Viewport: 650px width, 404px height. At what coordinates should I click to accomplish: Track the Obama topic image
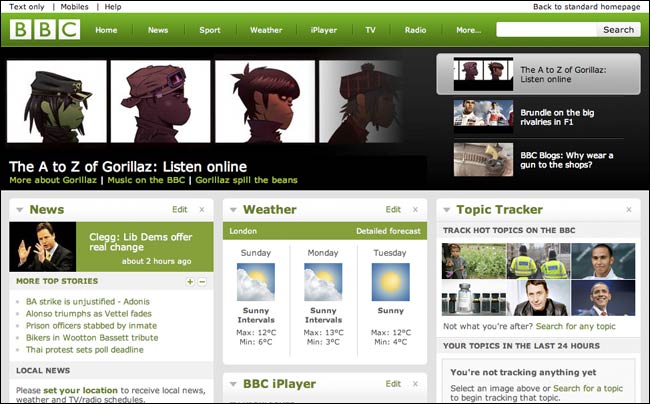pos(603,298)
